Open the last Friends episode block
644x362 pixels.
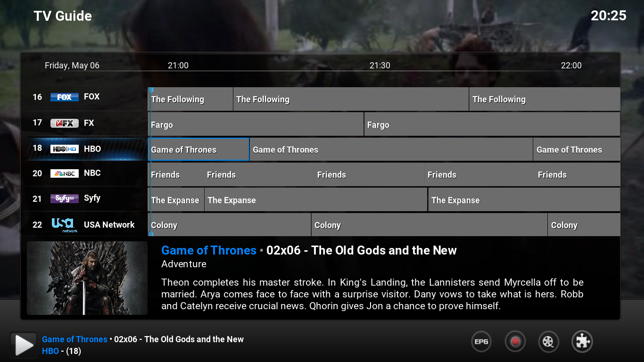point(578,174)
